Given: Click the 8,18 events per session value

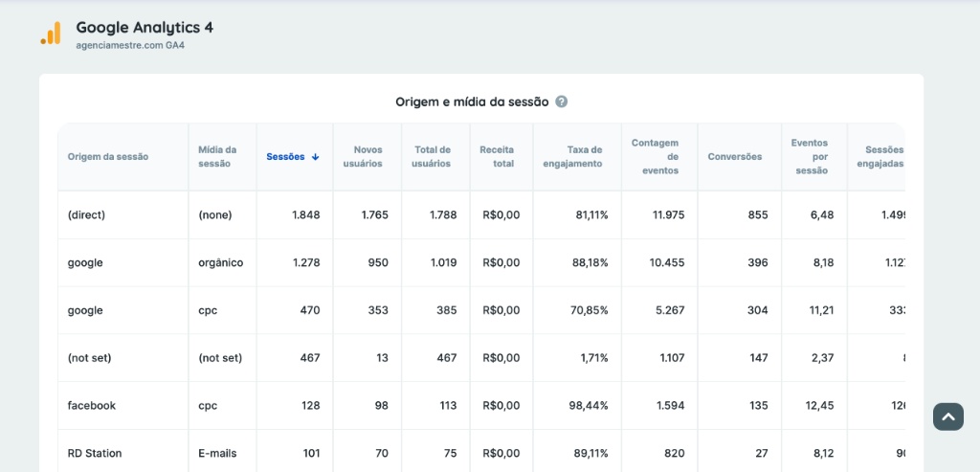Looking at the screenshot, I should [x=824, y=262].
